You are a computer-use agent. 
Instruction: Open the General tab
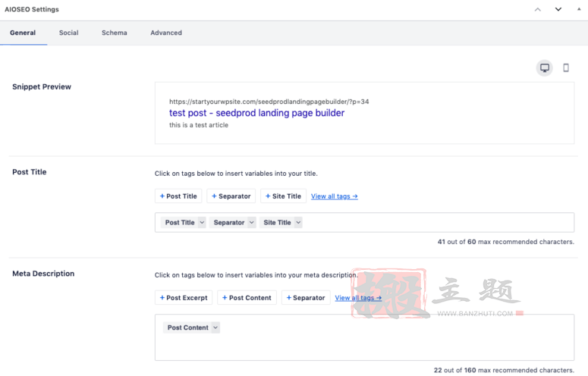tap(23, 33)
